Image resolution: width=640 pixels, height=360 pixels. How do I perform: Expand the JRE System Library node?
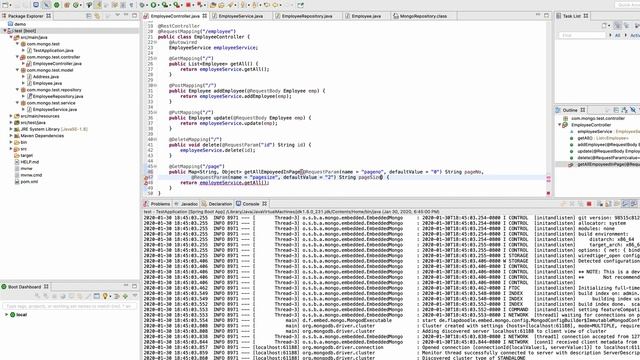pyautogui.click(x=11, y=129)
